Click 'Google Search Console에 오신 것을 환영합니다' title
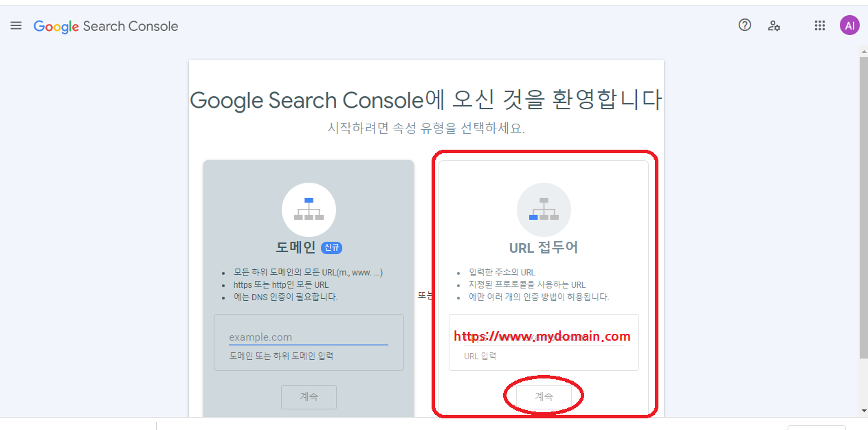Viewport: 868px width, 430px height. pyautogui.click(x=426, y=100)
